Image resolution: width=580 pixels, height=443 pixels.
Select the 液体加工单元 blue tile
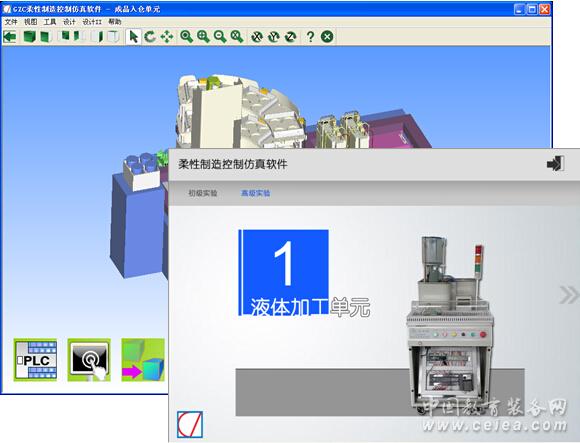[284, 273]
